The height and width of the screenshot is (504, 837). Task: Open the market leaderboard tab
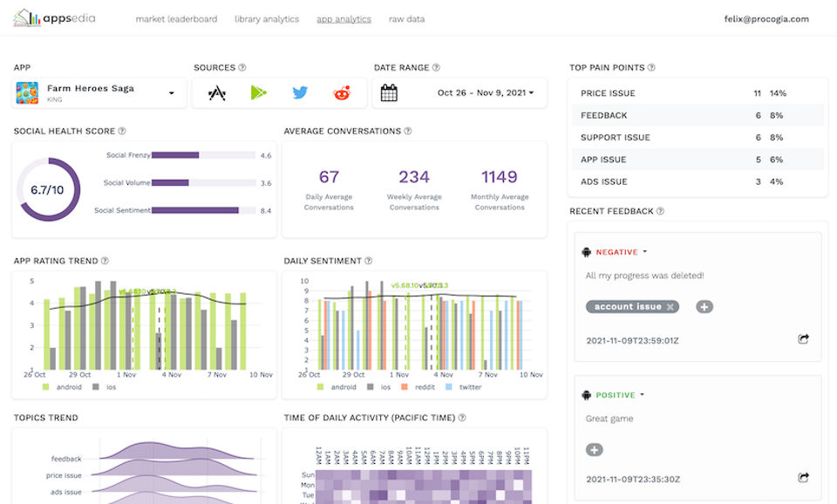pos(176,19)
